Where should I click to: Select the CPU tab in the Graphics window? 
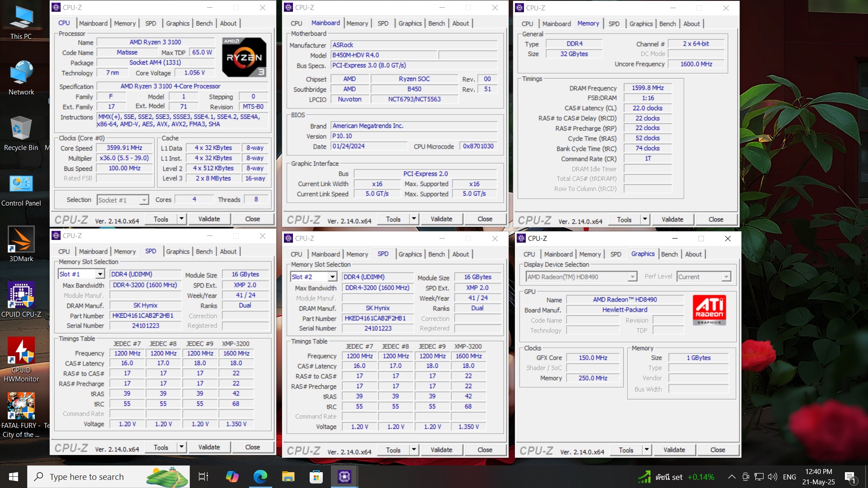[529, 254]
